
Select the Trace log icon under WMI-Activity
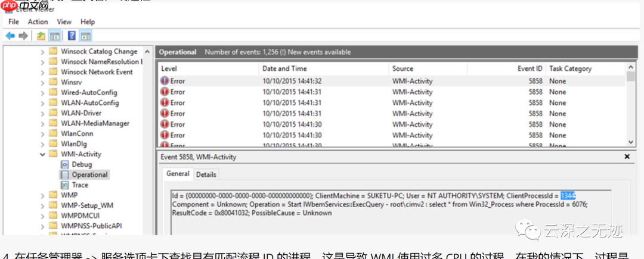point(65,185)
